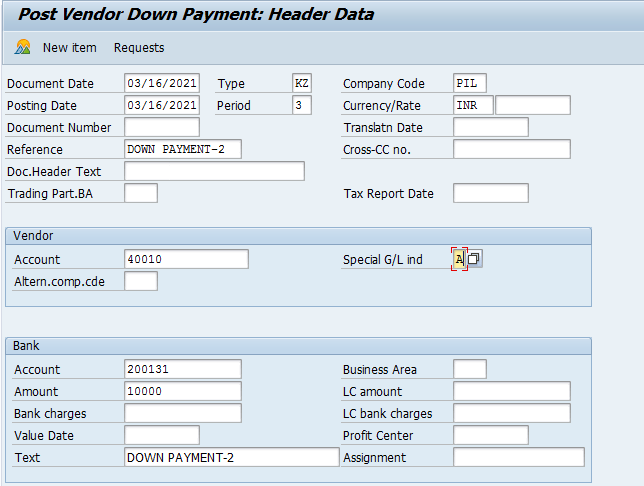This screenshot has width=644, height=486.
Task: Click the Cross-CC no. field
Action: (512, 149)
